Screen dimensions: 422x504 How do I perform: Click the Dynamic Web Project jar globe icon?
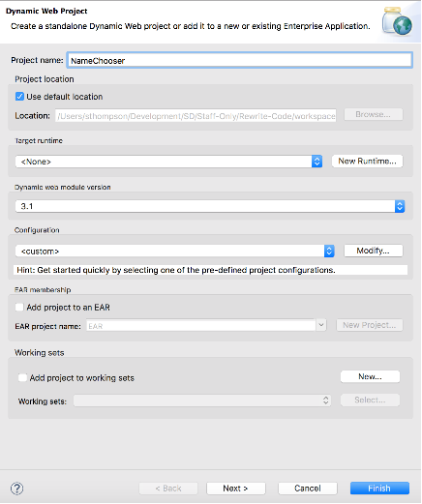point(397,21)
